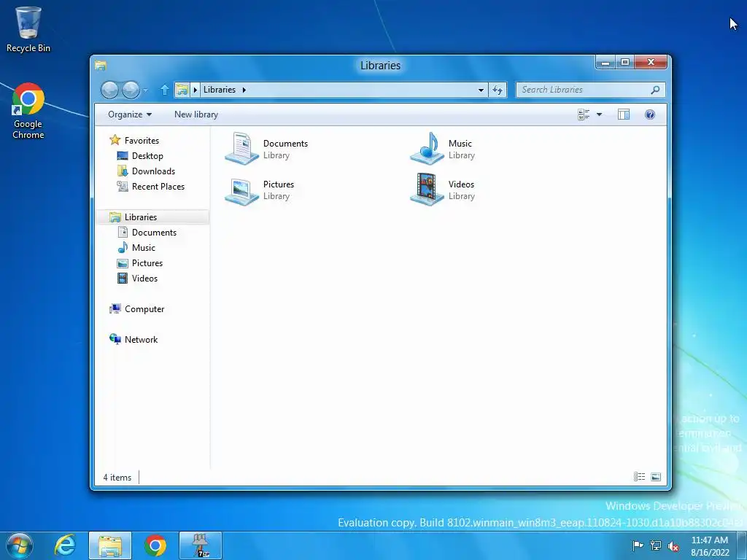Select Favorites in the navigation pane
747x560 pixels.
point(141,140)
